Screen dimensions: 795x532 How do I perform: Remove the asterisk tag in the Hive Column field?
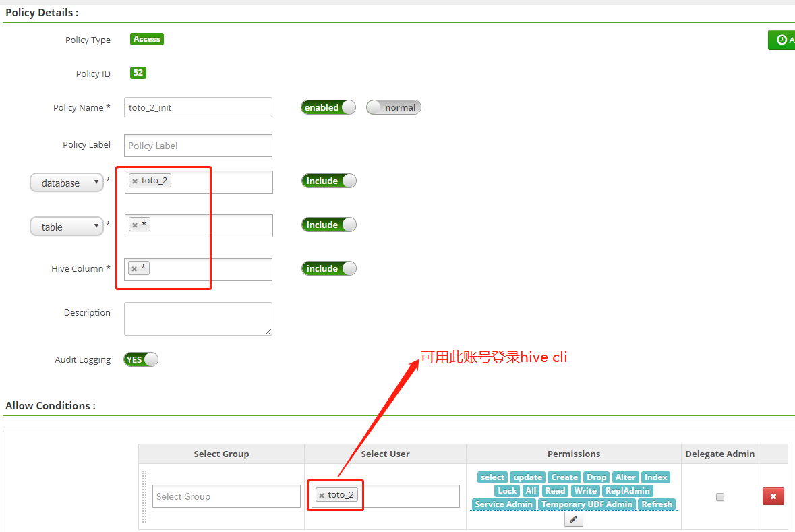coord(134,269)
